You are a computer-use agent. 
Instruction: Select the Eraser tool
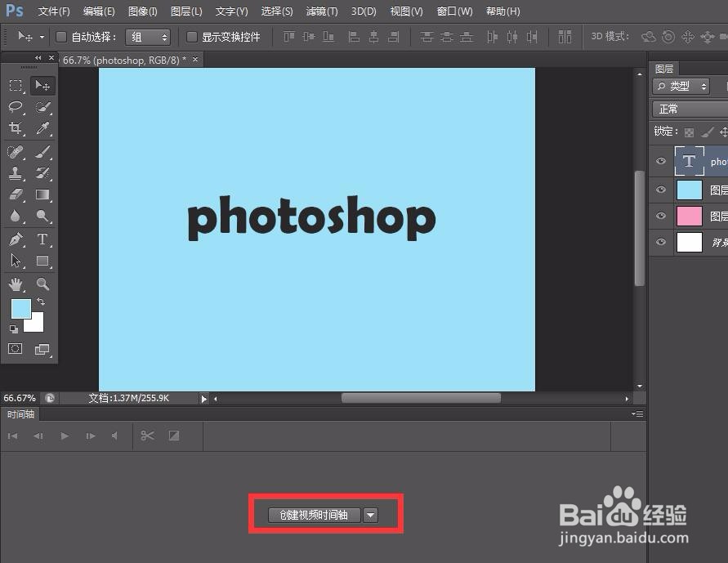point(16,194)
